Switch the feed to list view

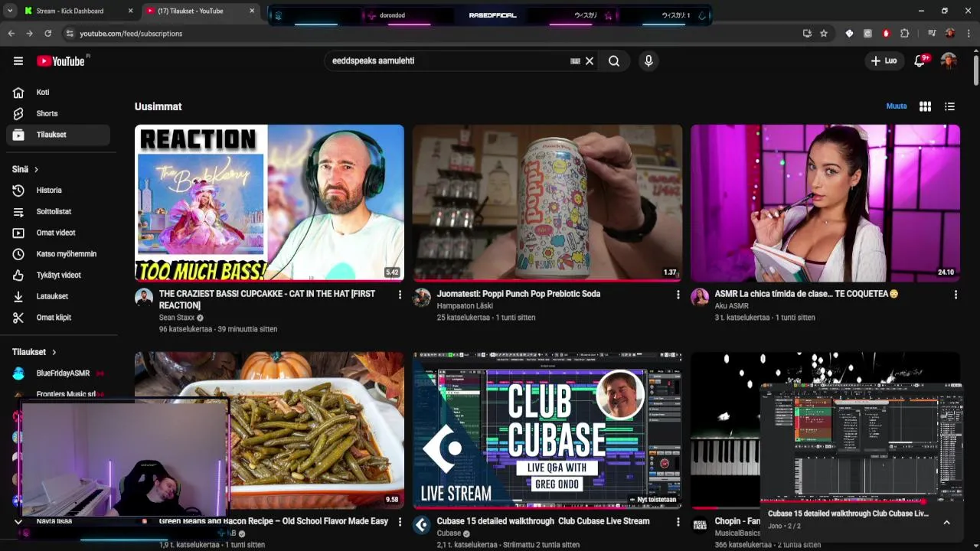[949, 106]
